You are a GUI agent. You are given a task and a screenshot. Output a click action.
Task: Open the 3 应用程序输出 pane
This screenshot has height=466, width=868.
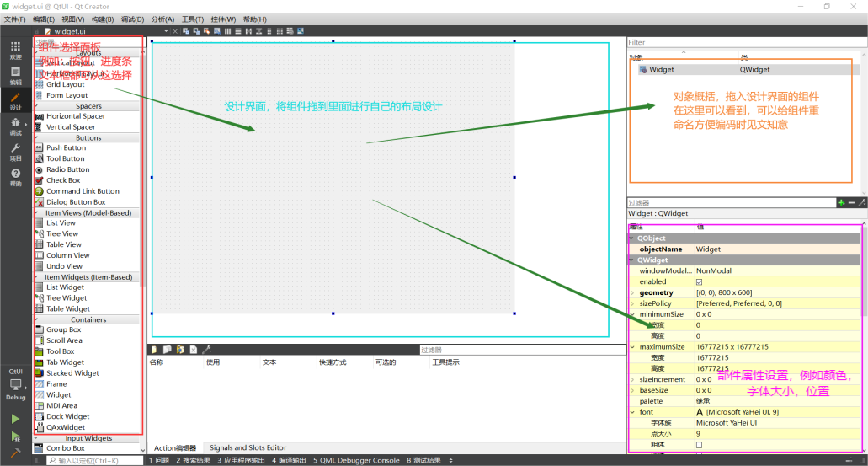point(241,460)
